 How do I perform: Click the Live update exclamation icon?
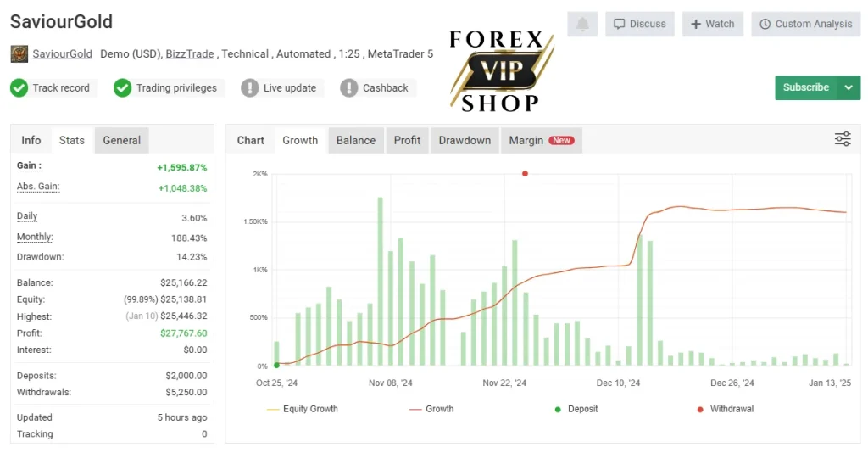point(250,87)
